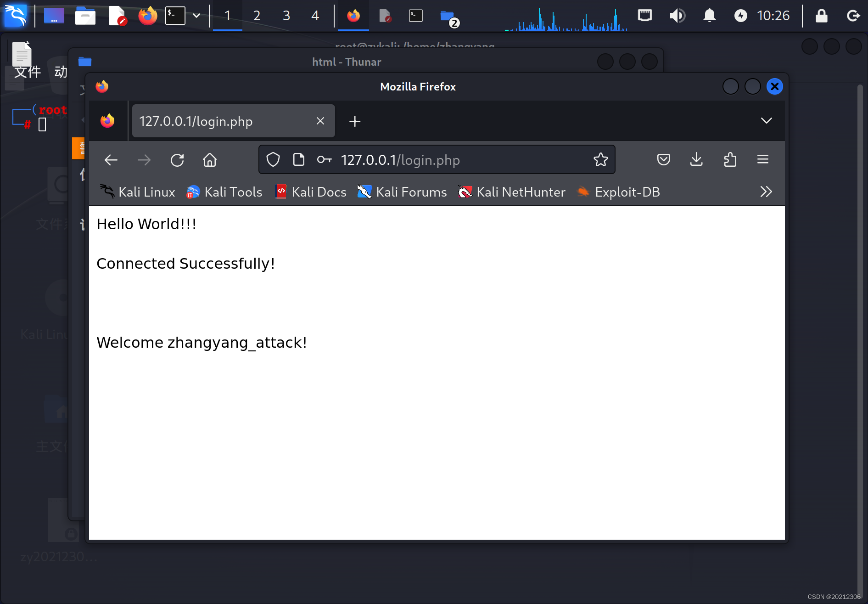This screenshot has width=868, height=604.
Task: Click the 'Connected Successfully!' text
Action: coord(186,264)
